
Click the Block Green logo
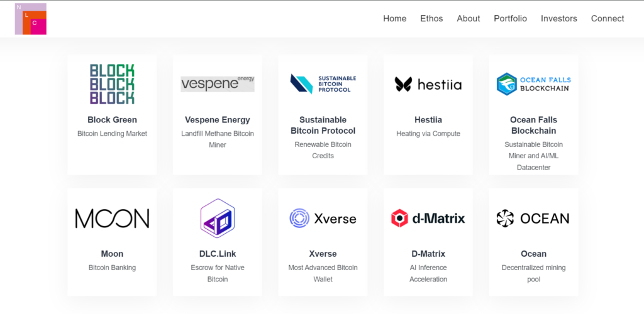click(112, 84)
